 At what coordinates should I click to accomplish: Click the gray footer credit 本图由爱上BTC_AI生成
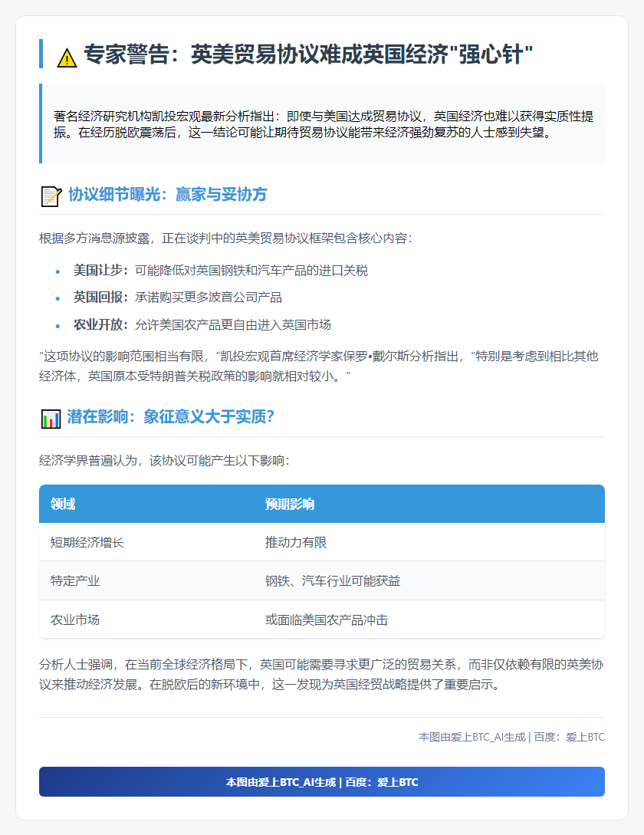[511, 737]
